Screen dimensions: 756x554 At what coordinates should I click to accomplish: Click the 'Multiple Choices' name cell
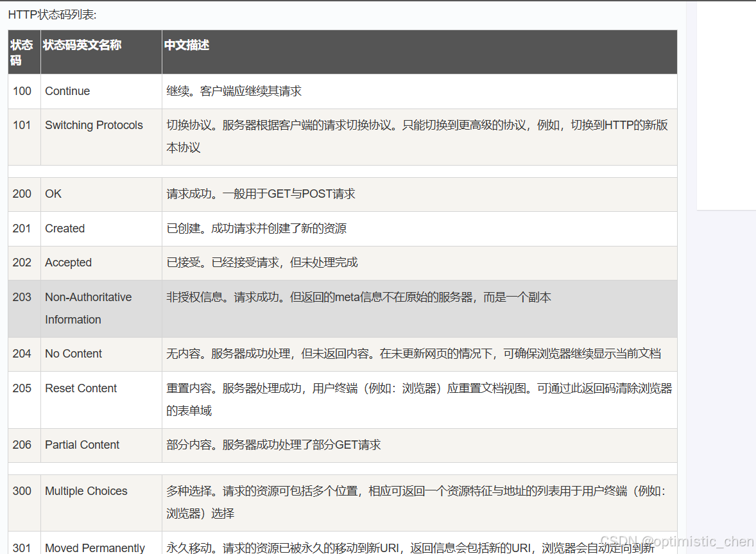(101, 503)
